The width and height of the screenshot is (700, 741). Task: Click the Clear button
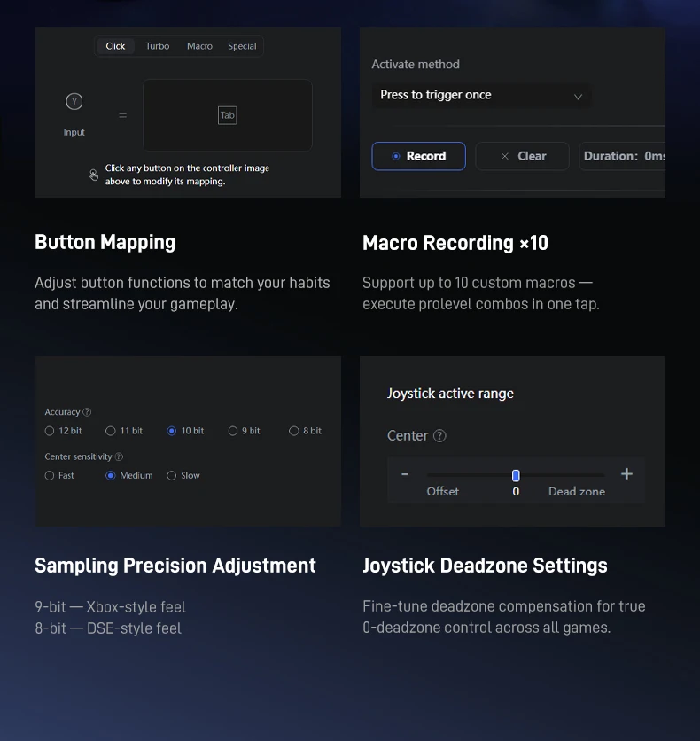(x=523, y=156)
